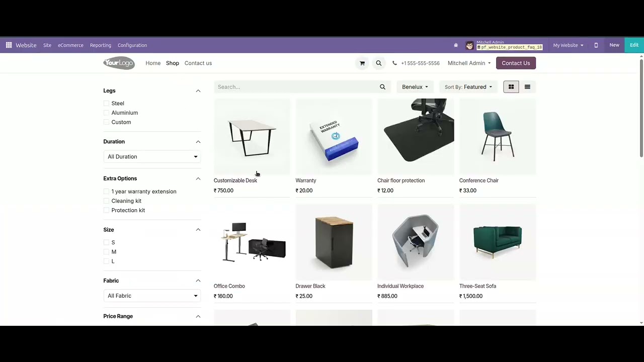
Task: Open Individual Workplace product image
Action: click(416, 242)
